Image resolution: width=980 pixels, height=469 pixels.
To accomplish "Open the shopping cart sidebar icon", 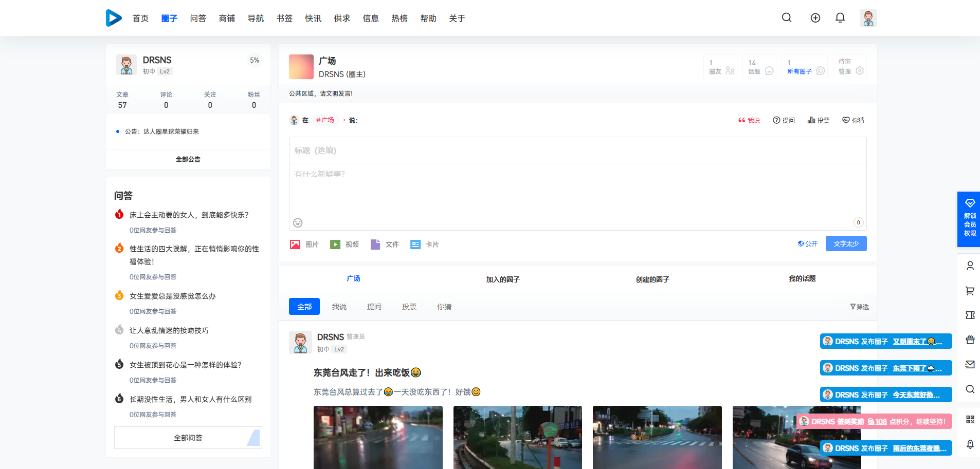I will coord(970,291).
